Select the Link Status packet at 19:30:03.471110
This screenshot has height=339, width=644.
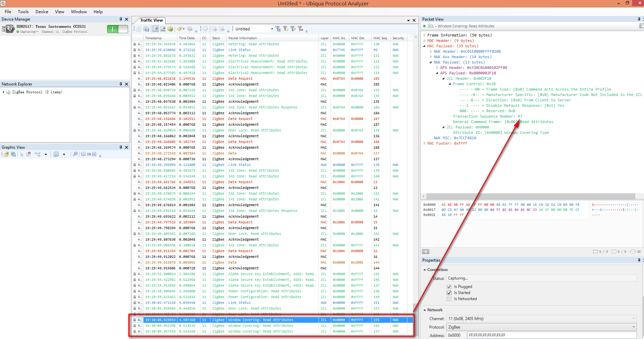pyautogui.click(x=240, y=303)
